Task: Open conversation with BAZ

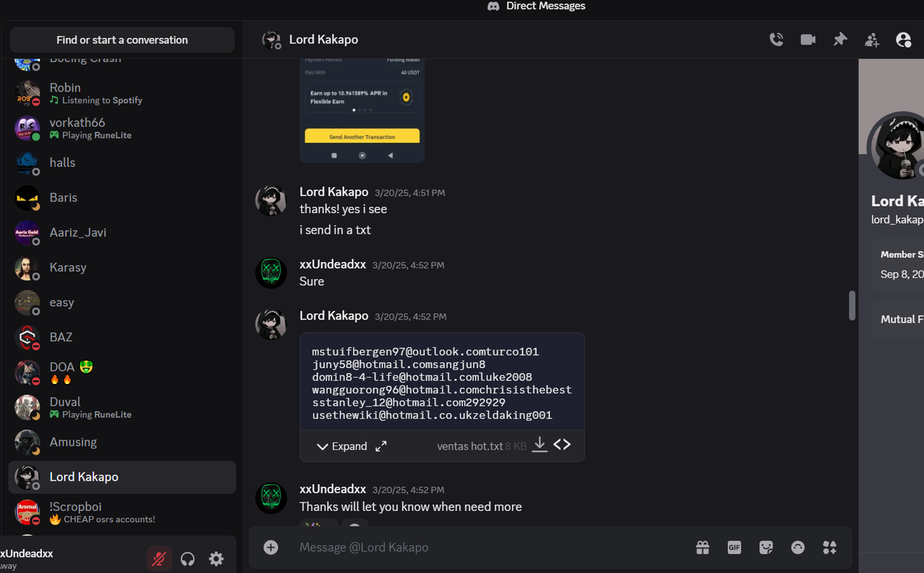Action: coord(122,337)
